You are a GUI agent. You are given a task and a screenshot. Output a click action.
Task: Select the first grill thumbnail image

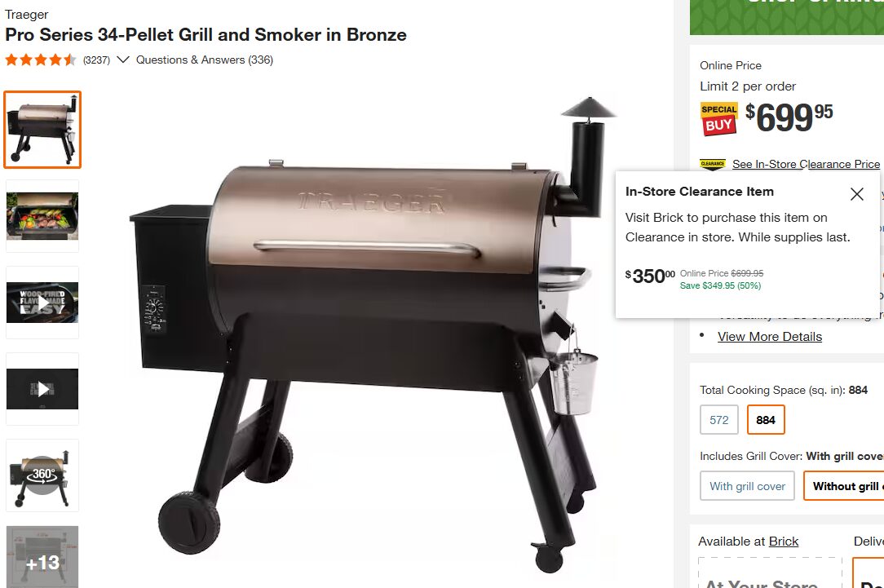(x=42, y=130)
